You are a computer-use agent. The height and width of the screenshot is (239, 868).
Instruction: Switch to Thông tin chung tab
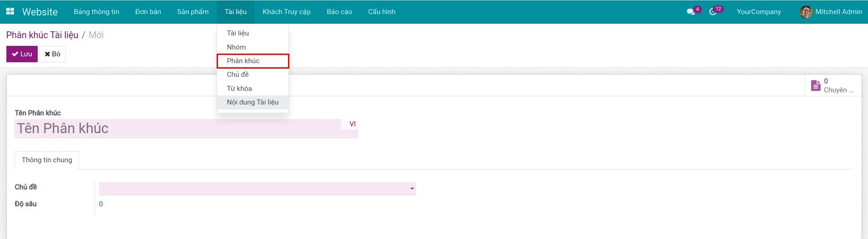47,160
